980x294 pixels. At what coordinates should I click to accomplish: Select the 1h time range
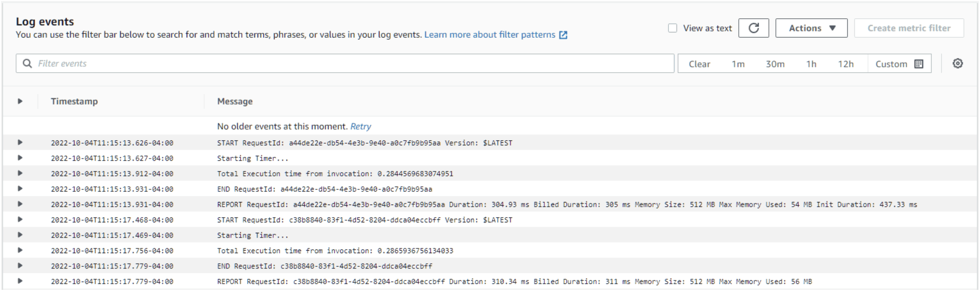tap(811, 64)
